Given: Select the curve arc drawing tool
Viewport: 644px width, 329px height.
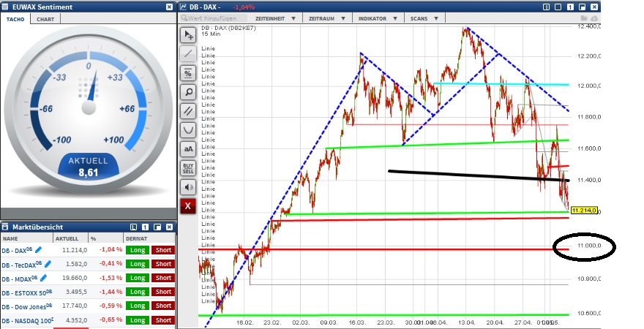Looking at the screenshot, I should tap(188, 130).
